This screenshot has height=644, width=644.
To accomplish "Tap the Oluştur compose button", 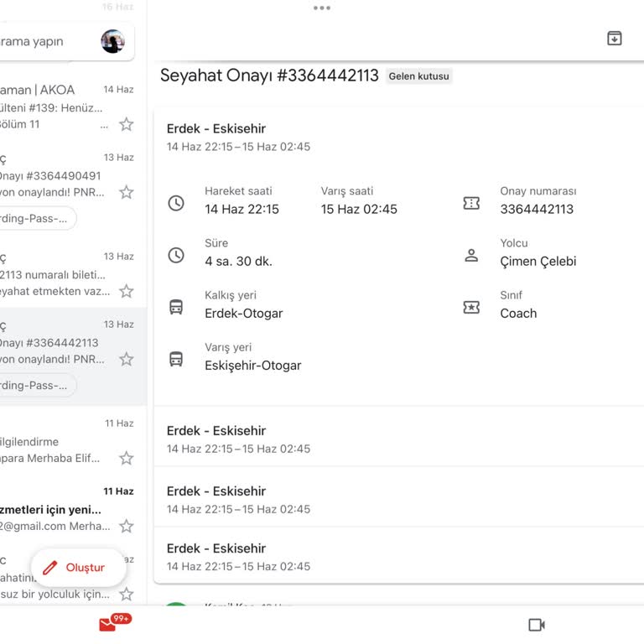I will 78,568.
